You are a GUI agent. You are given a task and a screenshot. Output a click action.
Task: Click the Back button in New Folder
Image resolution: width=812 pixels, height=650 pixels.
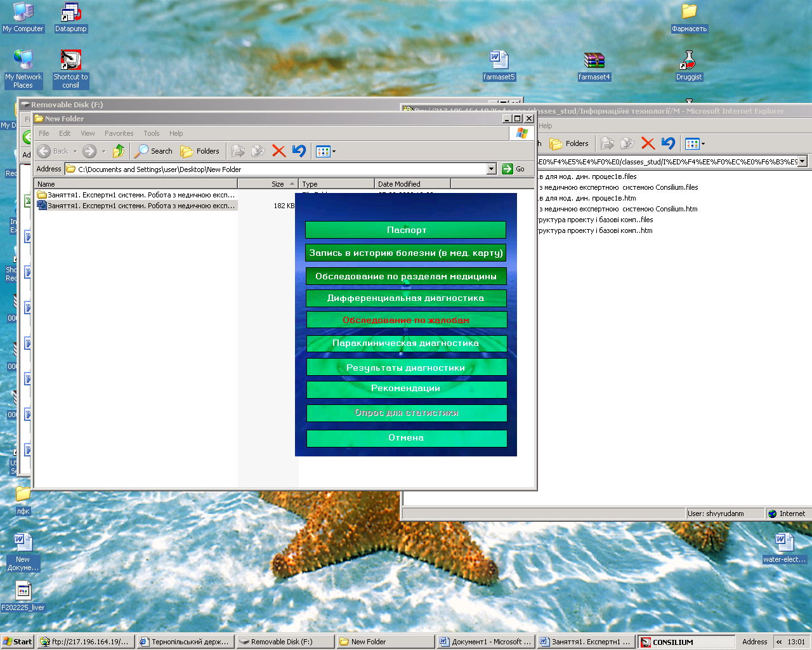point(53,151)
